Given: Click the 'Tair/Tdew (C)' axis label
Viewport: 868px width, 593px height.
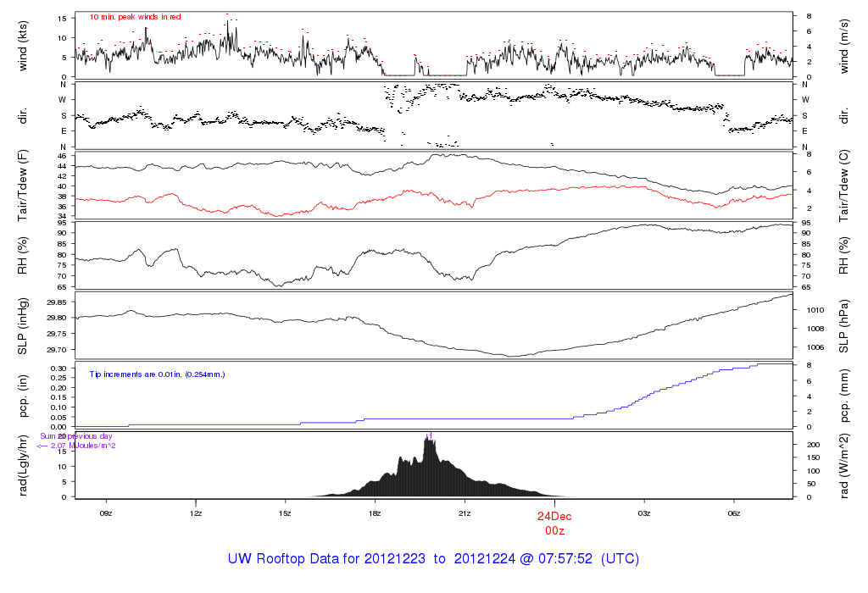Looking at the screenshot, I should pos(843,186).
